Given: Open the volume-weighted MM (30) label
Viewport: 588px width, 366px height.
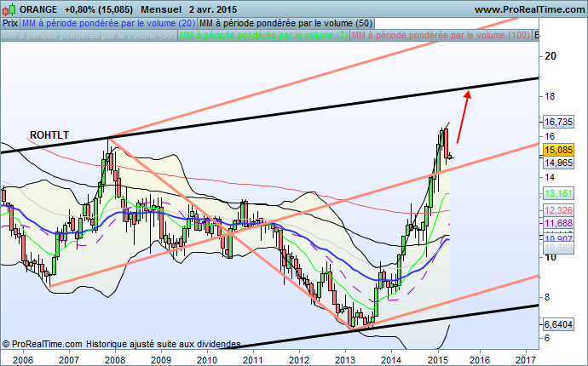Looking at the screenshot, I should click(x=89, y=35).
